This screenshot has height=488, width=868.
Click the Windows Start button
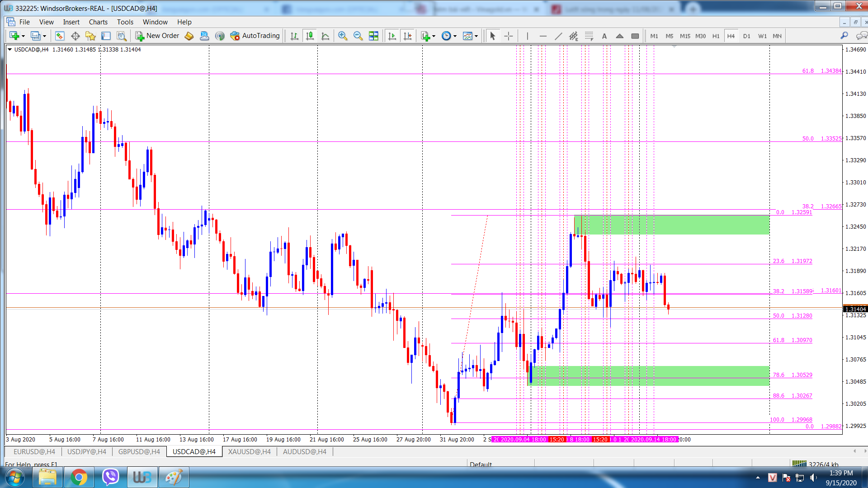pyautogui.click(x=15, y=477)
